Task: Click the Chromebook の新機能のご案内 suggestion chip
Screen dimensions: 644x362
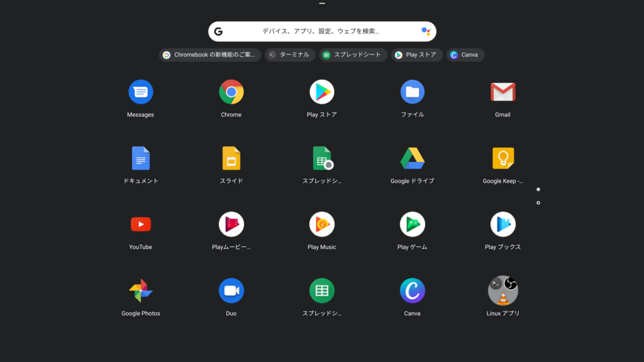Action: [210, 55]
